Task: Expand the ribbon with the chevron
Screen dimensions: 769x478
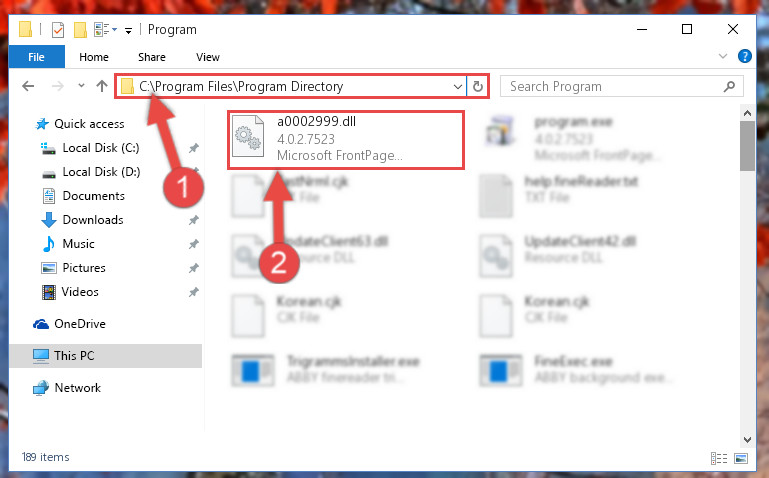Action: pos(722,56)
